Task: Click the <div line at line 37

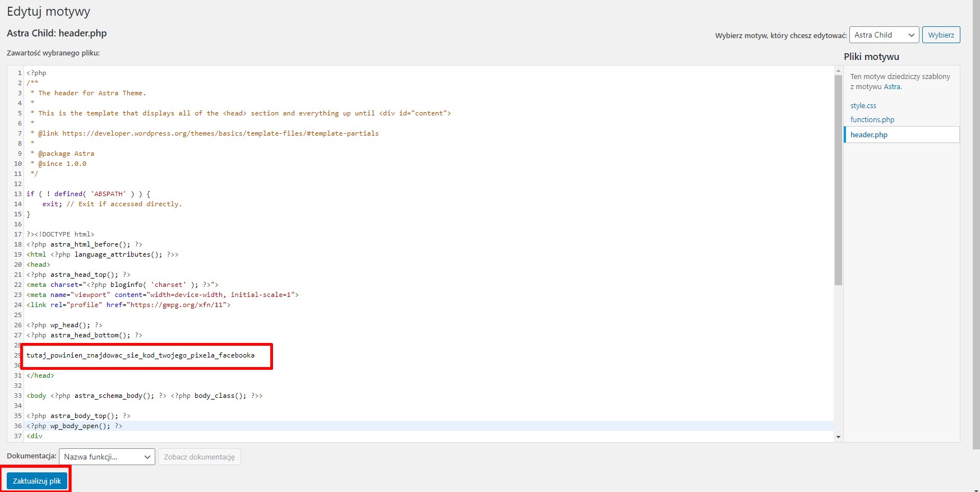Action: [35, 436]
